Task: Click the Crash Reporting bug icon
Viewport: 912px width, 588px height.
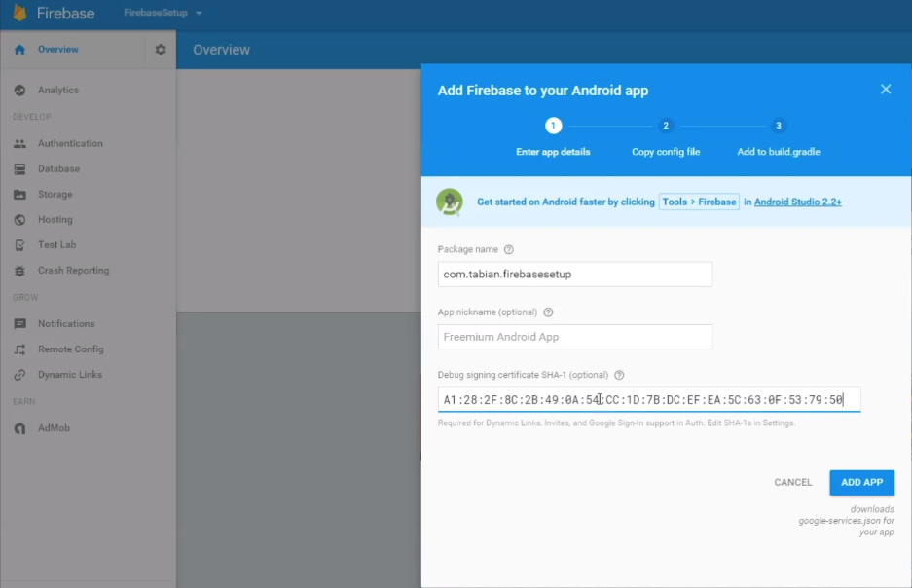Action: (x=19, y=271)
